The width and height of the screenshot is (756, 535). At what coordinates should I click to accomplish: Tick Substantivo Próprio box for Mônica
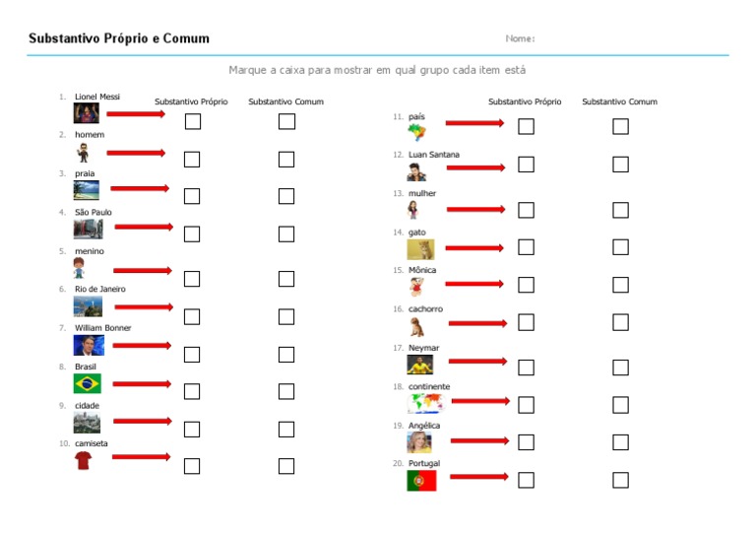(x=527, y=285)
